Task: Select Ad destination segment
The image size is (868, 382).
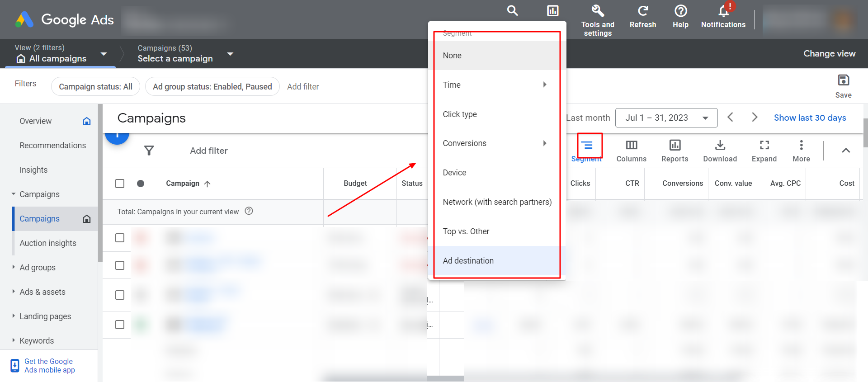Action: coord(497,261)
